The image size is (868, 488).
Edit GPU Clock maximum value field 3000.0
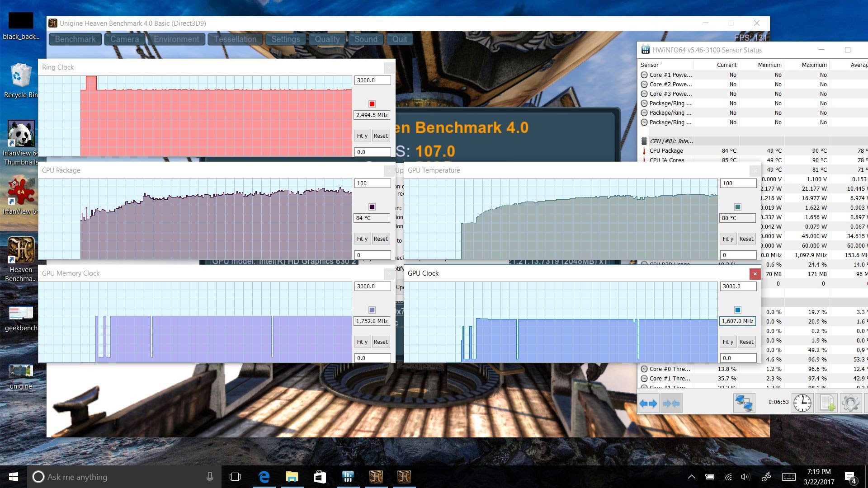[x=738, y=286]
